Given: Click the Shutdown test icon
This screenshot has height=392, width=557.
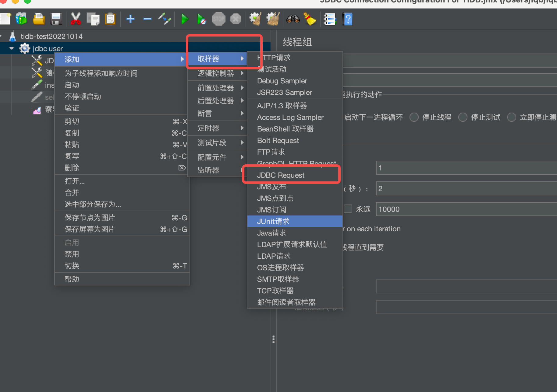Looking at the screenshot, I should 236,19.
